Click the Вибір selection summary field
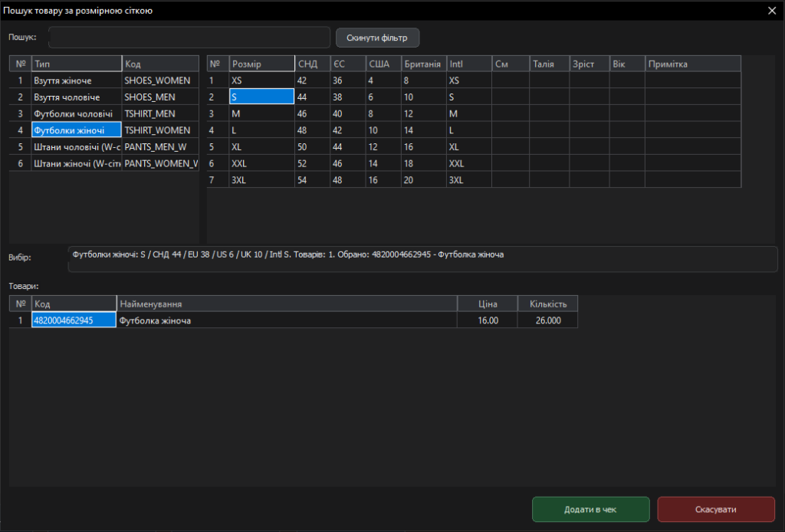 coord(422,259)
